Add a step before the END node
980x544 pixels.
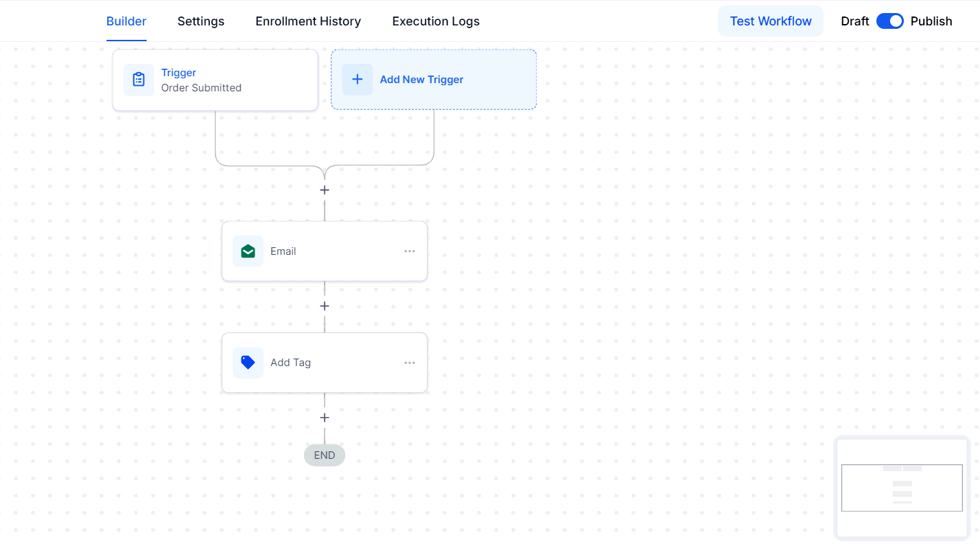pyautogui.click(x=325, y=418)
